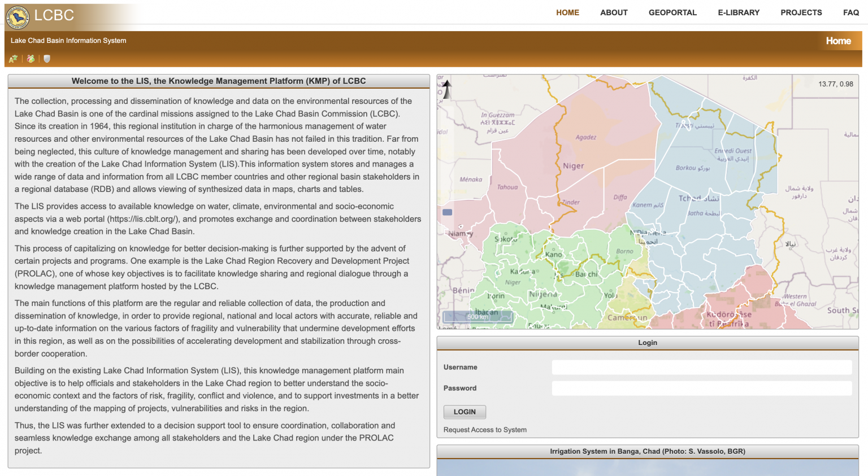868x476 pixels.
Task: Click the 500 km scale bar
Action: tap(478, 317)
